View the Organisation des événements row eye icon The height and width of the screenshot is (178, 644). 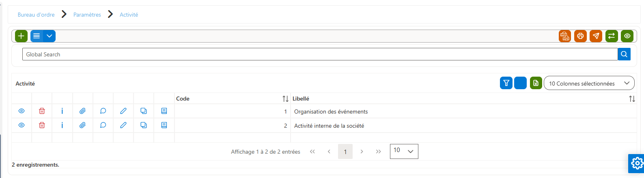pos(22,111)
